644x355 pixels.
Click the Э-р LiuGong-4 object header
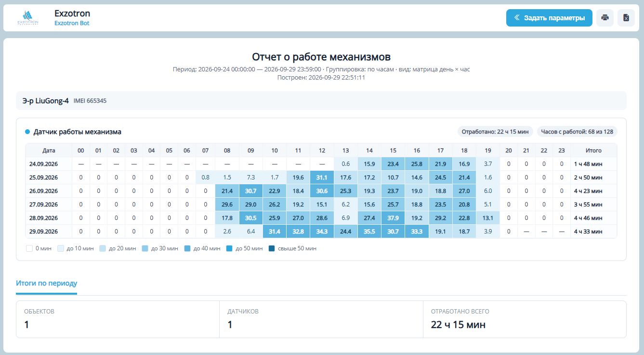[321, 101]
